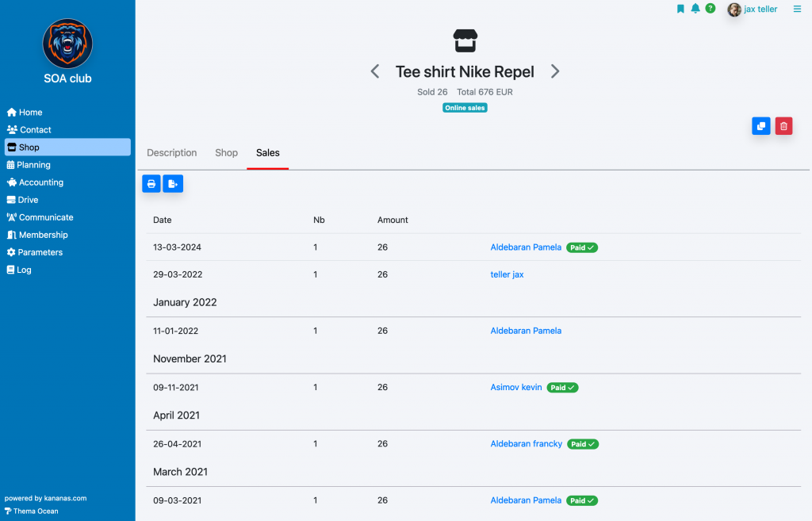Open powered by kananas.com link
This screenshot has width=812, height=521.
click(45, 498)
